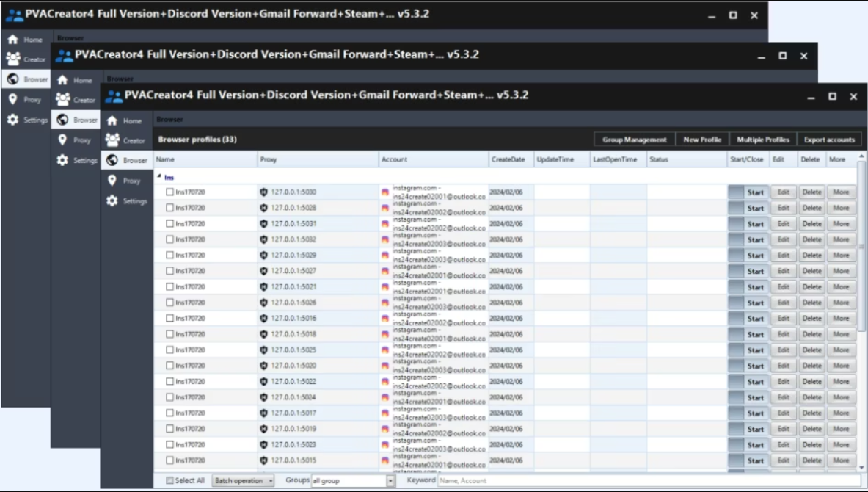Screen dimensions: 868x492
Task: Open Proxy in the front window sidebar
Action: 127,181
